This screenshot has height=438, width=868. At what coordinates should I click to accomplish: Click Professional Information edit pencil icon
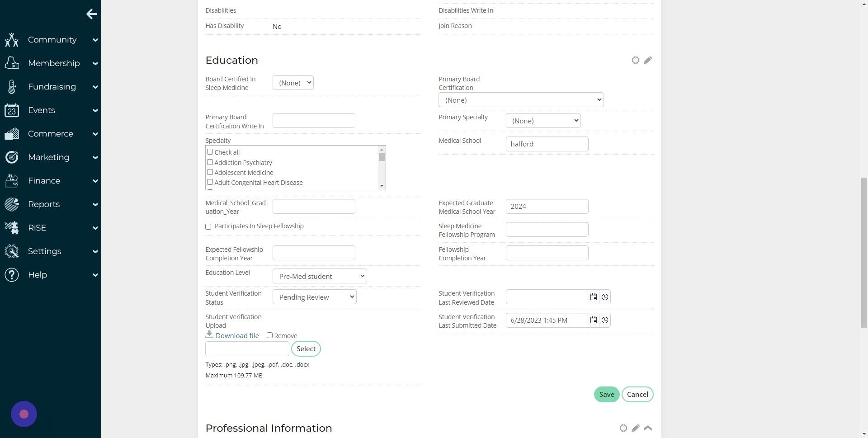click(x=636, y=428)
